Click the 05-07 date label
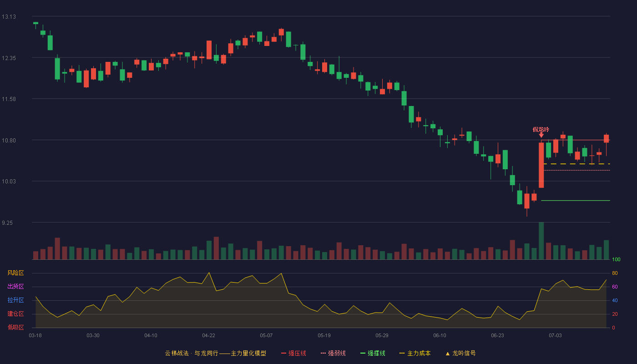The image size is (637, 364). (x=266, y=335)
